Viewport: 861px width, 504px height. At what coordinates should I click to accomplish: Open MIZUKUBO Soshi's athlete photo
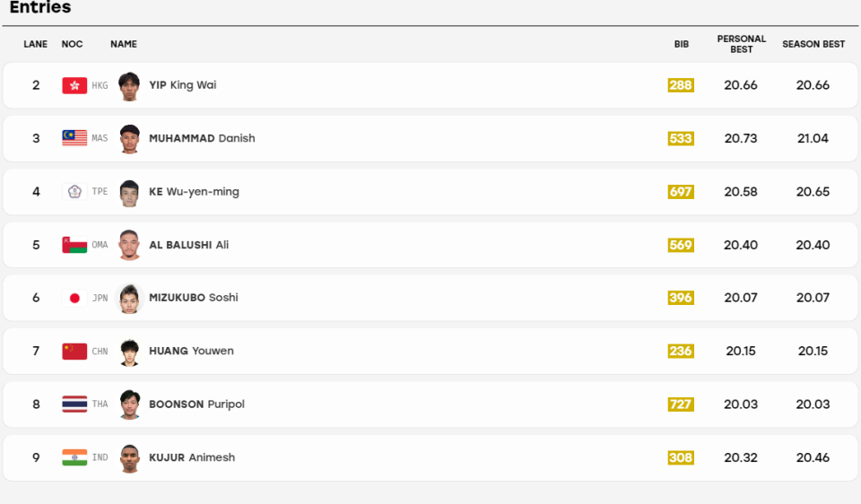[x=129, y=299]
